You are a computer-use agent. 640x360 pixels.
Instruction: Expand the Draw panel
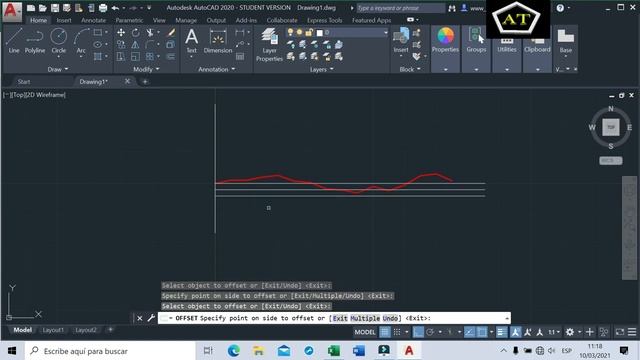click(58, 69)
